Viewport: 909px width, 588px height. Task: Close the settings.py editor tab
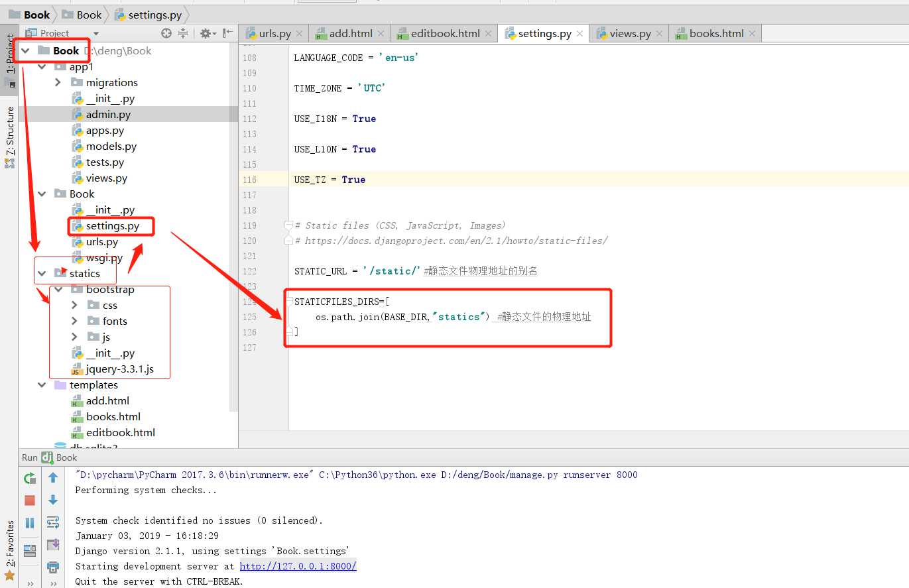click(579, 33)
